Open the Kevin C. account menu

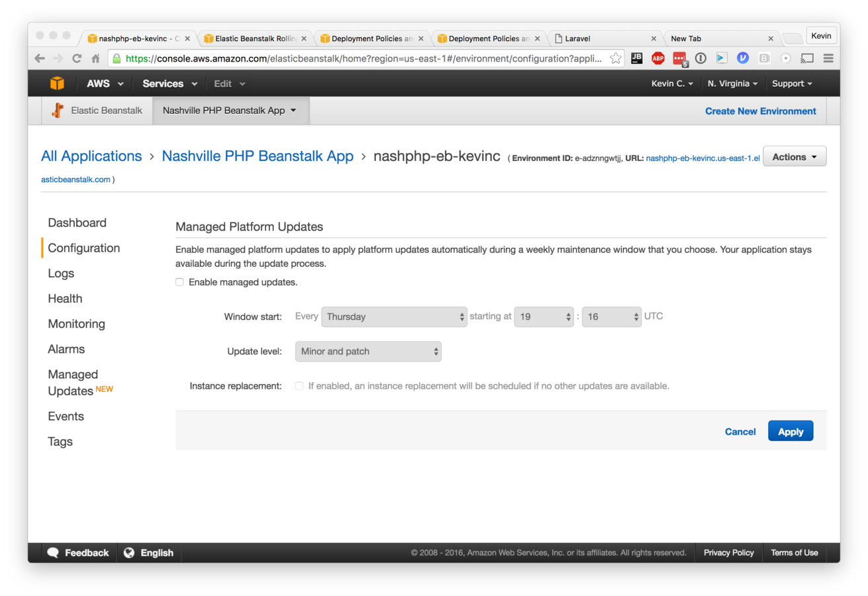(671, 83)
